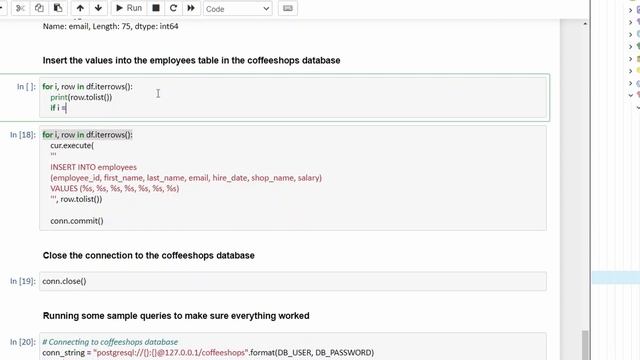Click comment '# Connecting to coffeeshops database'

(x=110, y=342)
